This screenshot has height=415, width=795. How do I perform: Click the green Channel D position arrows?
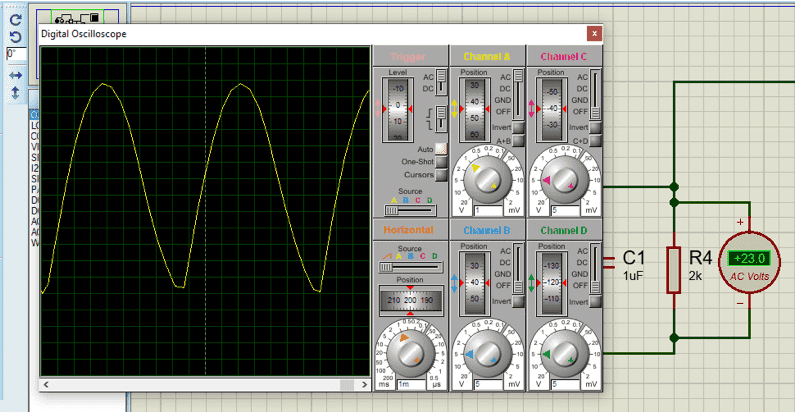(531, 281)
